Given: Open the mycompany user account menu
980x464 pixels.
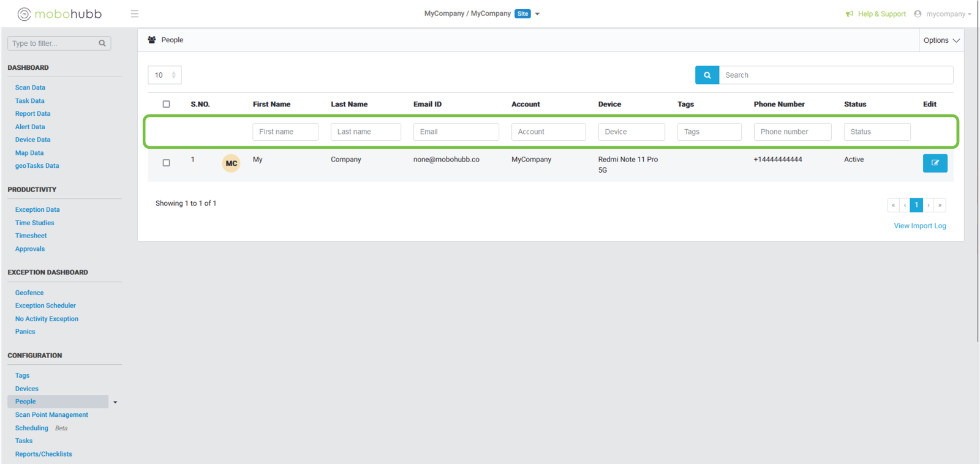Looking at the screenshot, I should (x=943, y=14).
